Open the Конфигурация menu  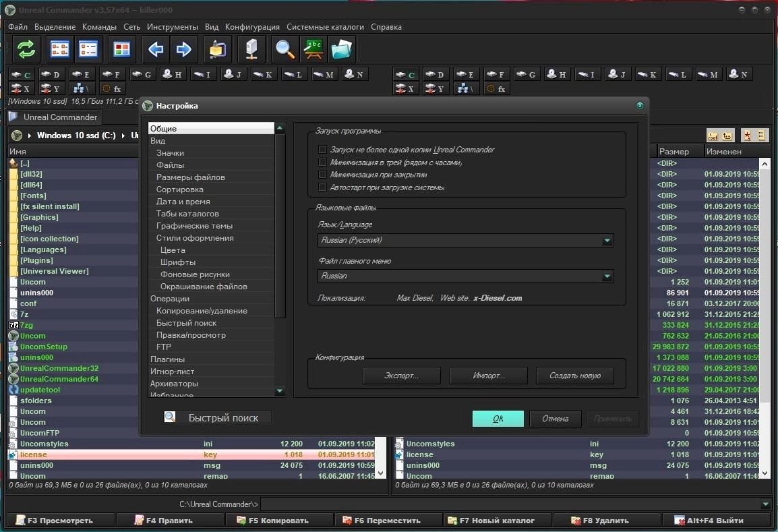tap(252, 27)
